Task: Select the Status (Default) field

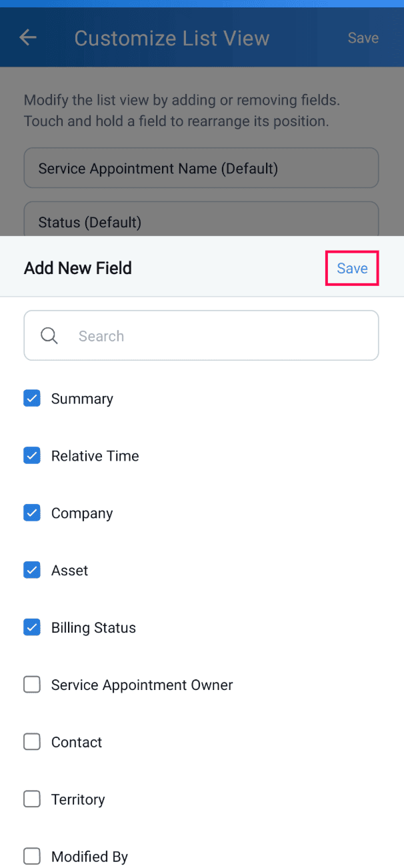Action: click(201, 219)
